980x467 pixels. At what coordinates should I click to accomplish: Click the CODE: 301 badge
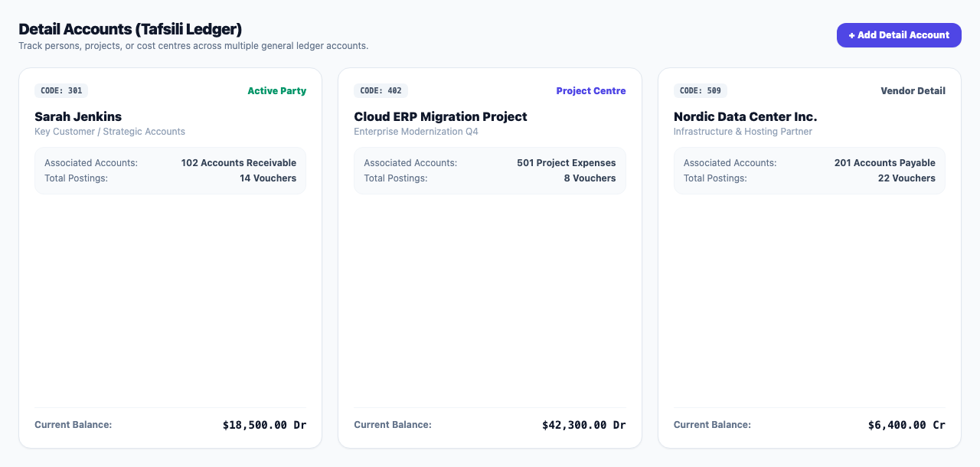click(x=61, y=90)
